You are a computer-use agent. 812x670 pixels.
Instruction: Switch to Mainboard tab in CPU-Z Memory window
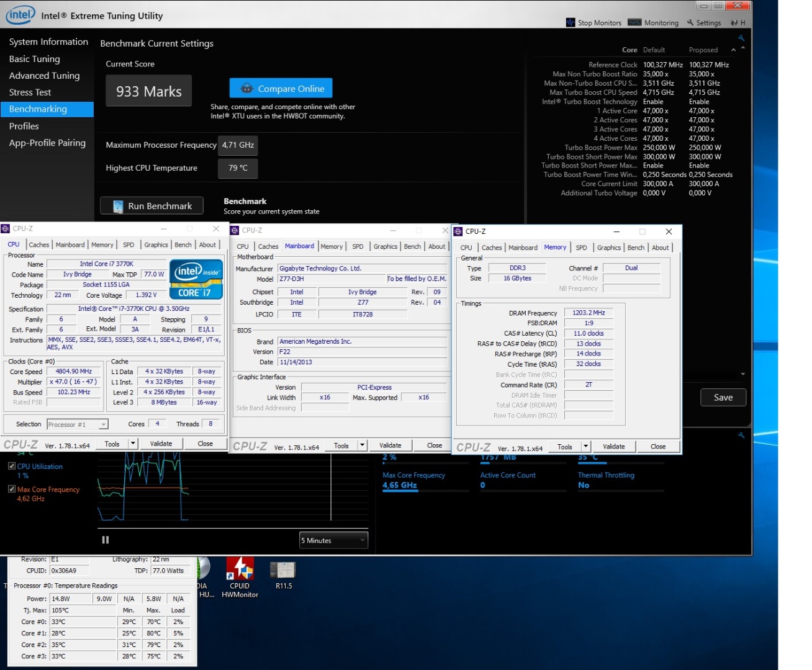point(523,248)
